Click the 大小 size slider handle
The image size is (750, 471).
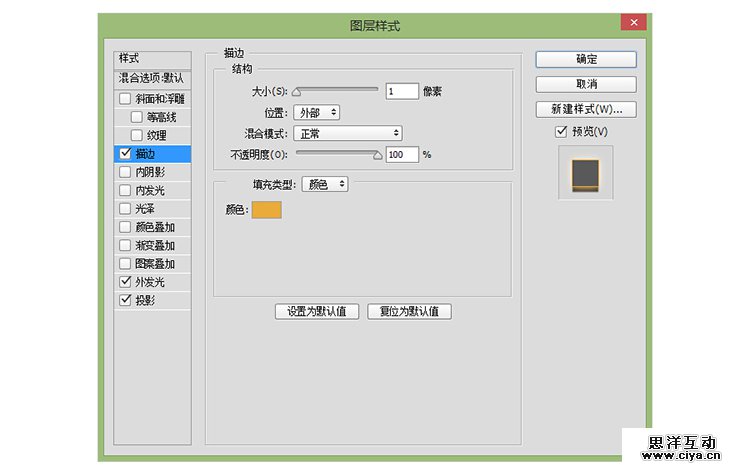297,92
